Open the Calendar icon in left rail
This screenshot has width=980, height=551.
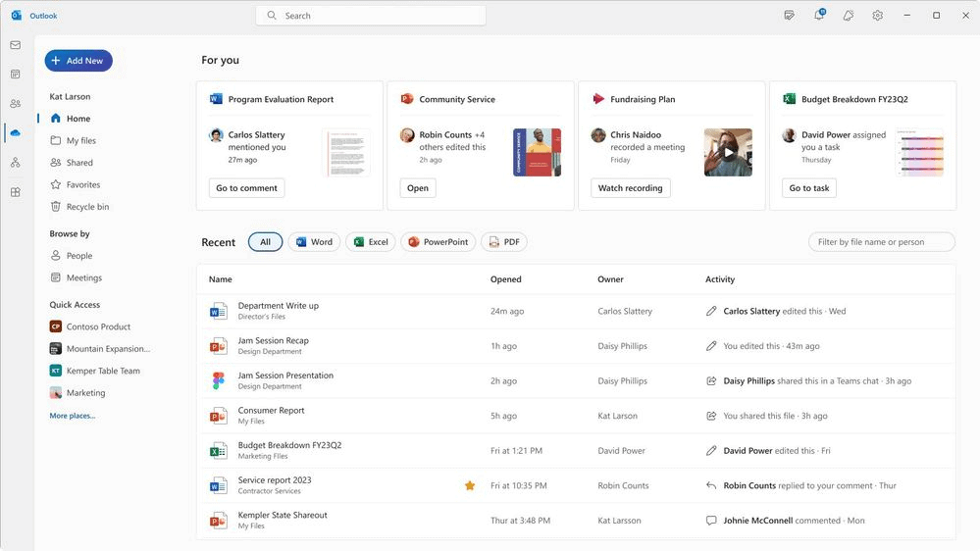[16, 75]
